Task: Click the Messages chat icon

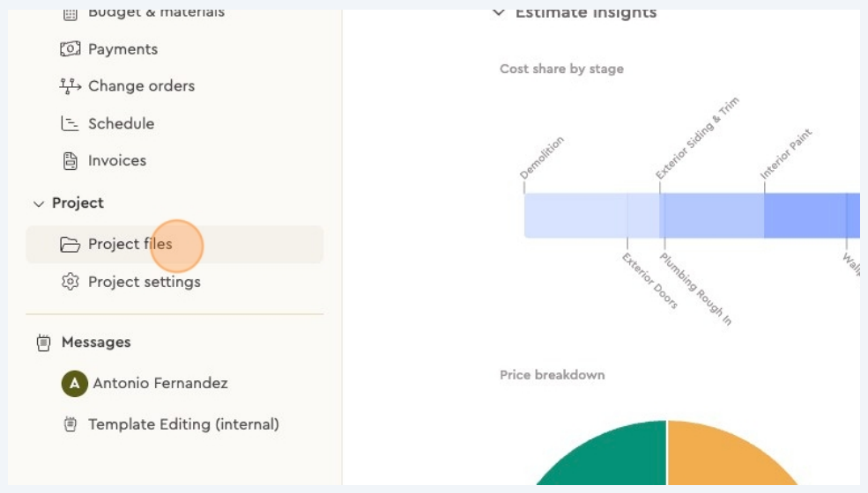Action: point(43,342)
